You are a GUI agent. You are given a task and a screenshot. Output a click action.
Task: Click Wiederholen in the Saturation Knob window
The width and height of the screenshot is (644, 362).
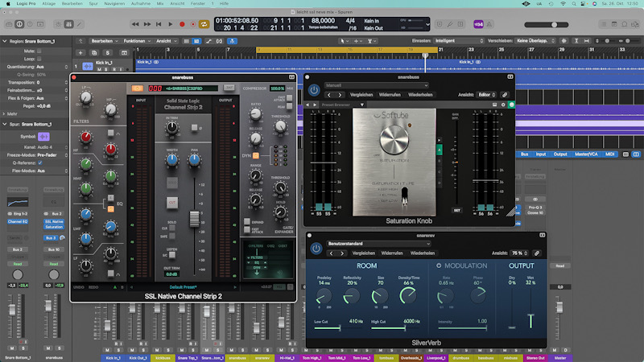[420, 95]
